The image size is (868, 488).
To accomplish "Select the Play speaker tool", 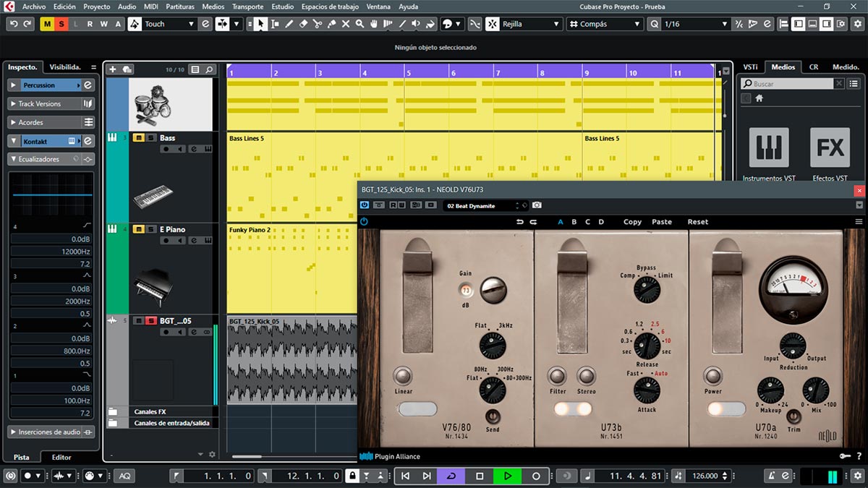I will (x=417, y=24).
